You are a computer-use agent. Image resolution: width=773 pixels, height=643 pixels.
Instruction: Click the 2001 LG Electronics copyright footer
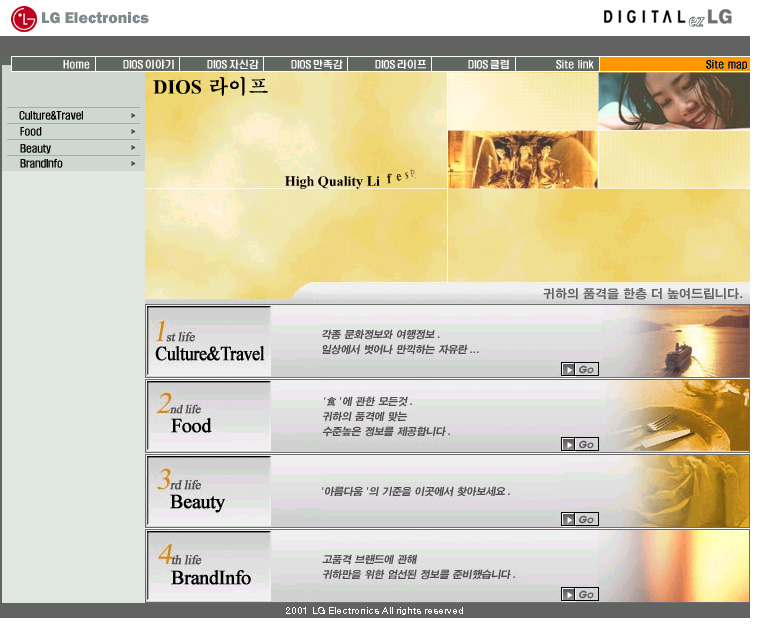tap(374, 610)
